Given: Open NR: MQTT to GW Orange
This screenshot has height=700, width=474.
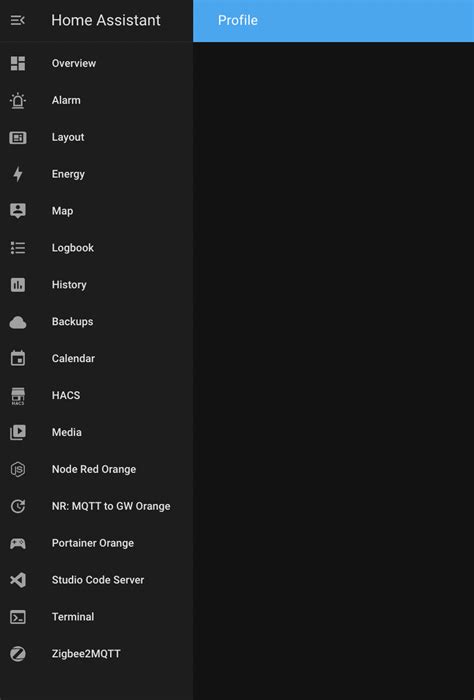Looking at the screenshot, I should tap(96, 506).
